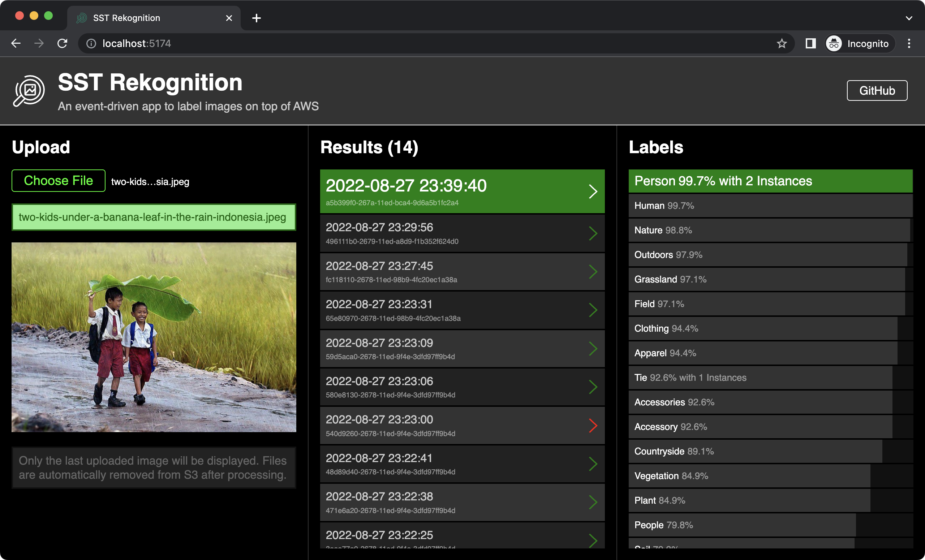Expand the tab search dropdown arrow
Image resolution: width=925 pixels, height=560 pixels.
(x=908, y=18)
